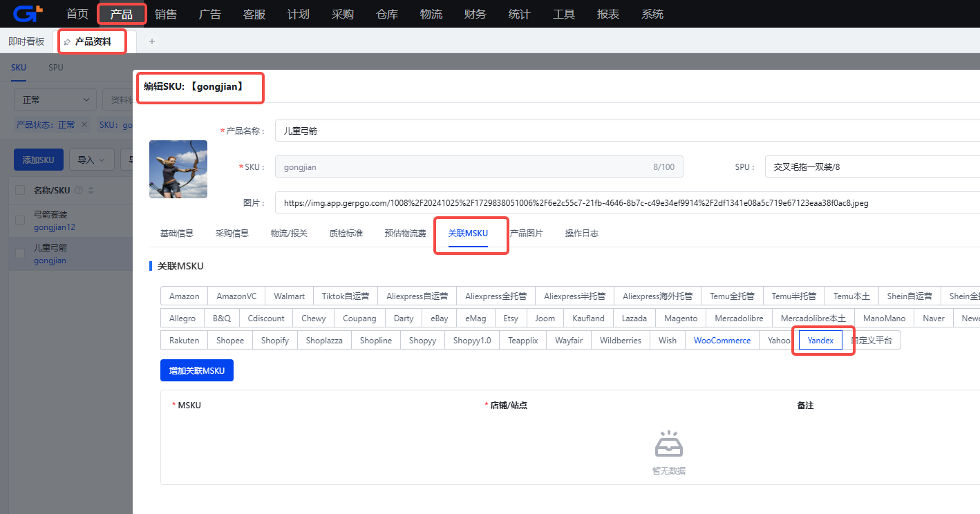Select the Walmart platform button
980x514 pixels.
290,296
